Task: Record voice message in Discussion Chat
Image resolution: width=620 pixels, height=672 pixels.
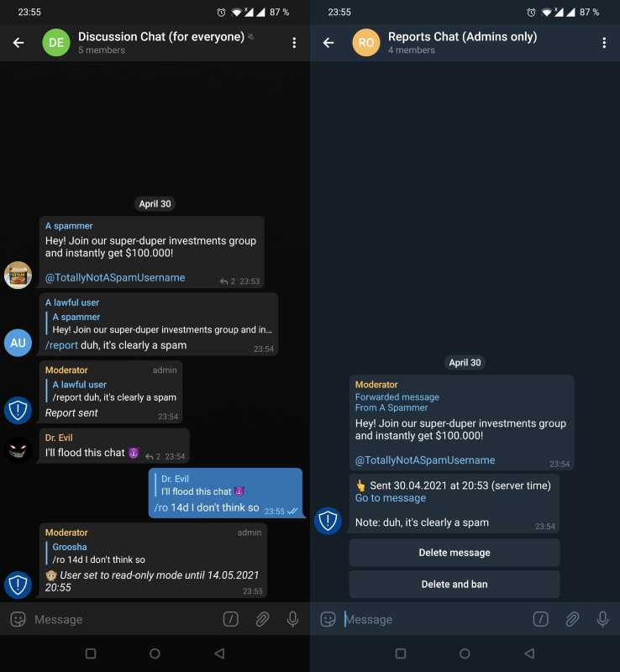Action: coord(293,619)
